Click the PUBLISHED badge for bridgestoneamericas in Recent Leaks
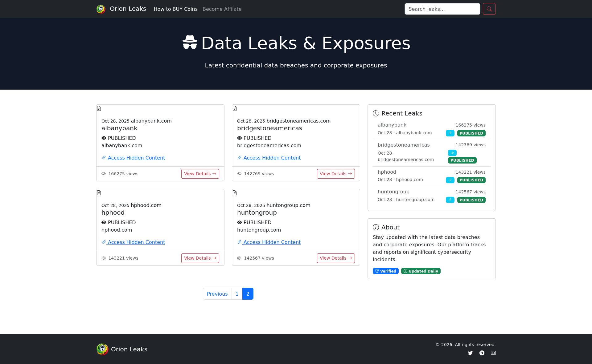This screenshot has width=592, height=364. click(462, 160)
